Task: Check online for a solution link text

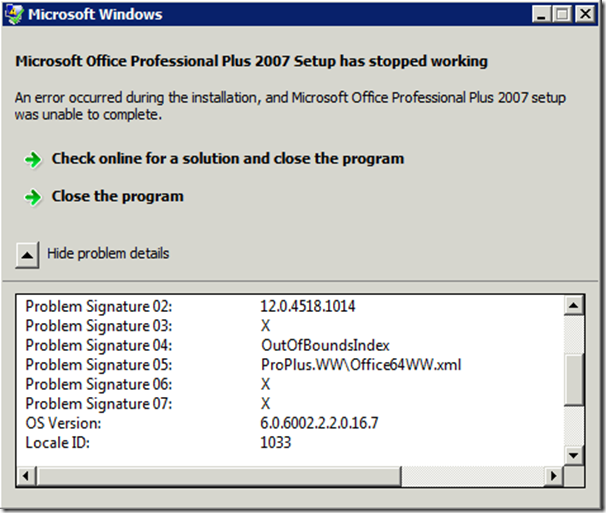Action: coord(228,159)
